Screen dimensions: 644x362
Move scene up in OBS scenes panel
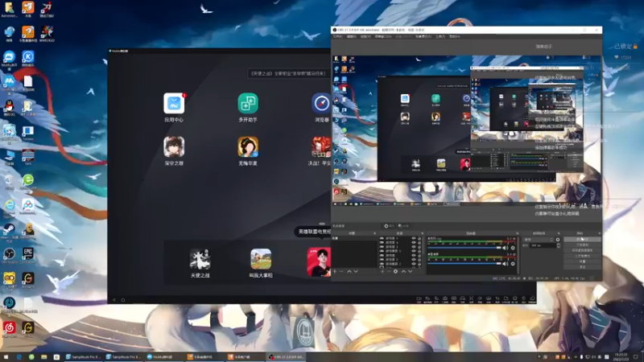click(x=349, y=272)
